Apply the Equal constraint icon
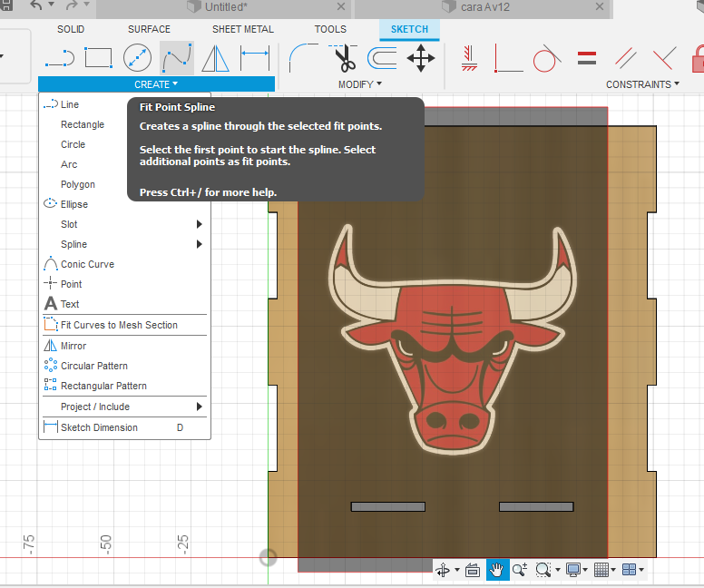 pyautogui.click(x=587, y=58)
